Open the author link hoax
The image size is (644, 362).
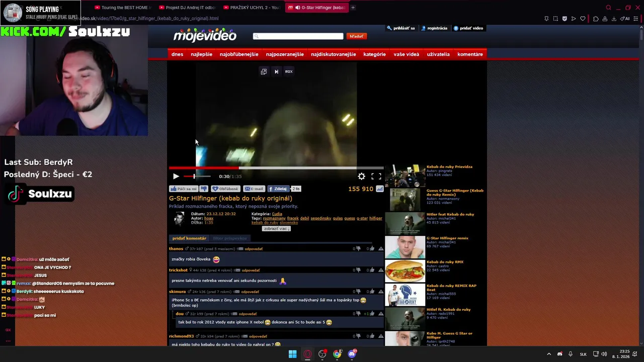pos(209,218)
